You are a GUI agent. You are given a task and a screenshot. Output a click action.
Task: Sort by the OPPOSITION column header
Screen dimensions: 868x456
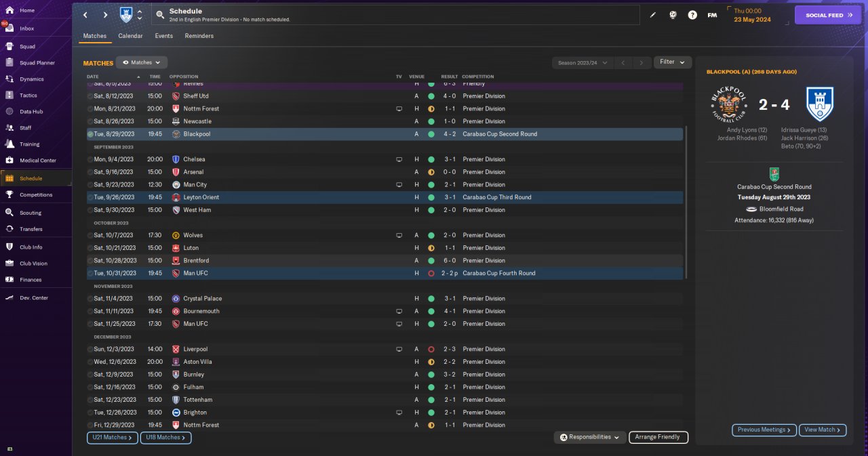(184, 77)
